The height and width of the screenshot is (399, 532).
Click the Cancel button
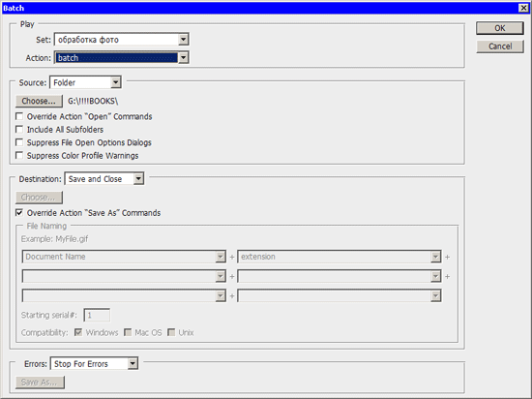coord(500,46)
